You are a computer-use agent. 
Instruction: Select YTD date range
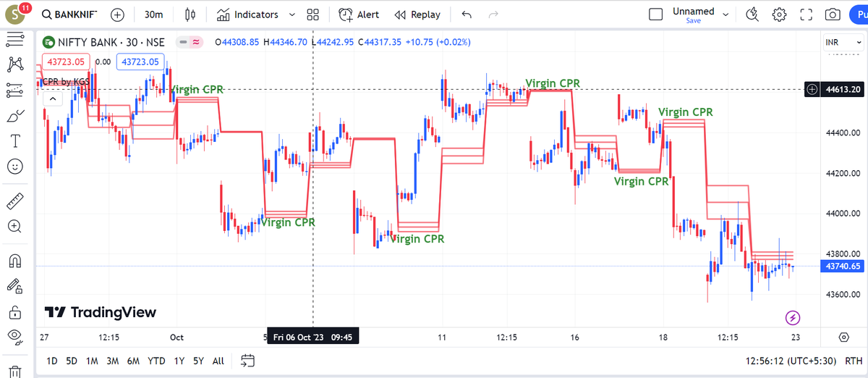pyautogui.click(x=156, y=361)
